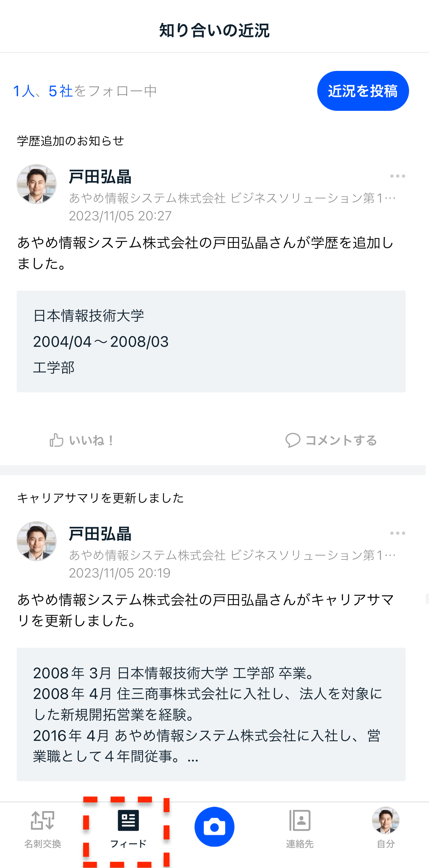The height and width of the screenshot is (868, 429).
Task: Tap the thumbs-up いいね！ icon
Action: pos(57,440)
